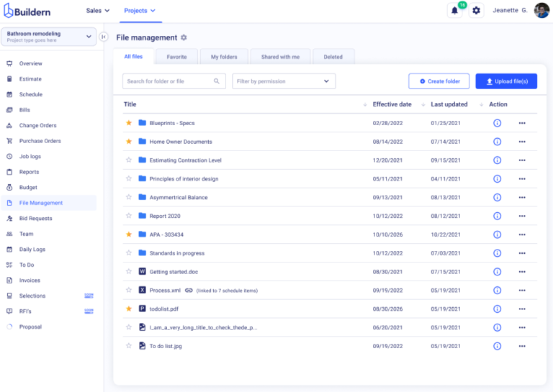553x392 pixels.
Task: Star the Estimating Contraction Level folder
Action: click(x=129, y=160)
